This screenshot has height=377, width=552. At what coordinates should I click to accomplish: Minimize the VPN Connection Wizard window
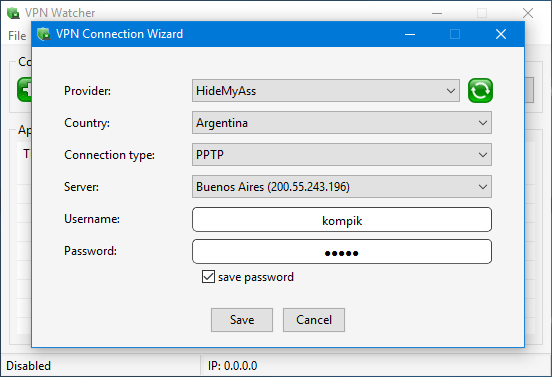410,34
